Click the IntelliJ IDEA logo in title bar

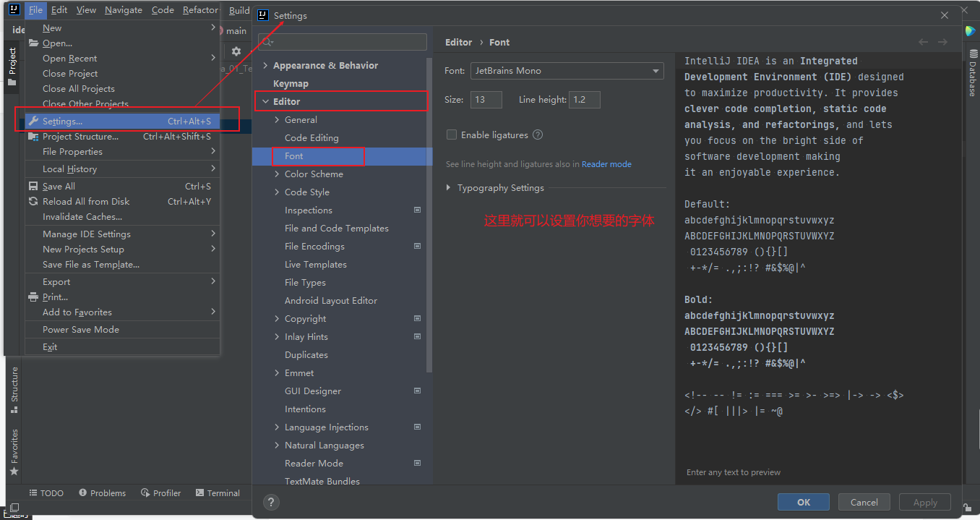(x=14, y=9)
